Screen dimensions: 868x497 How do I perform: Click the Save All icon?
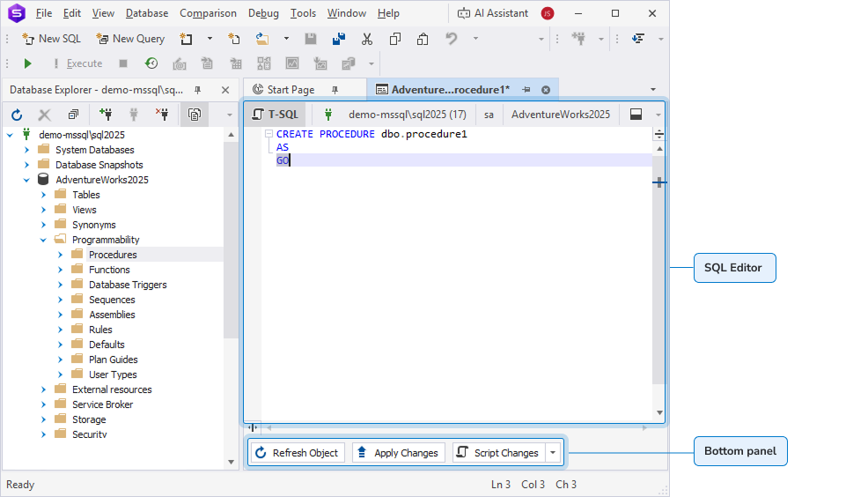pyautogui.click(x=339, y=39)
